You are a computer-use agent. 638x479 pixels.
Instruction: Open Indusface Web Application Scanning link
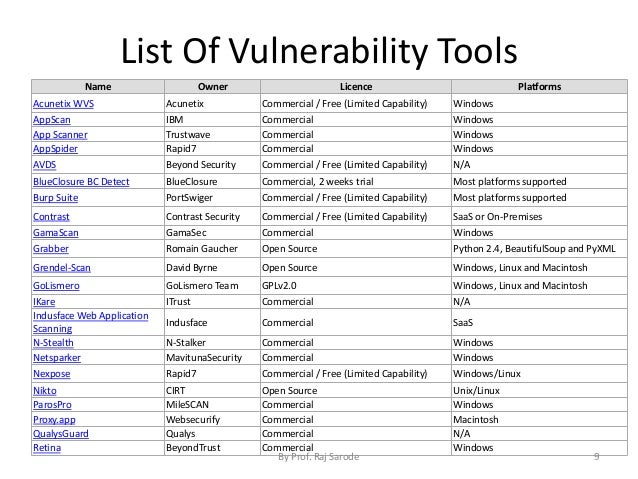pyautogui.click(x=91, y=322)
